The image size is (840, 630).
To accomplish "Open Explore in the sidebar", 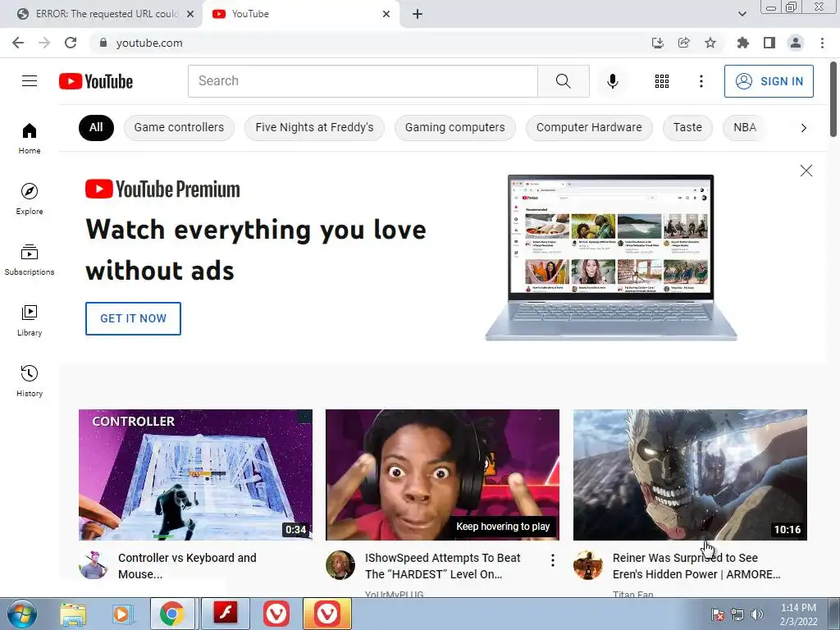I will click(30, 199).
